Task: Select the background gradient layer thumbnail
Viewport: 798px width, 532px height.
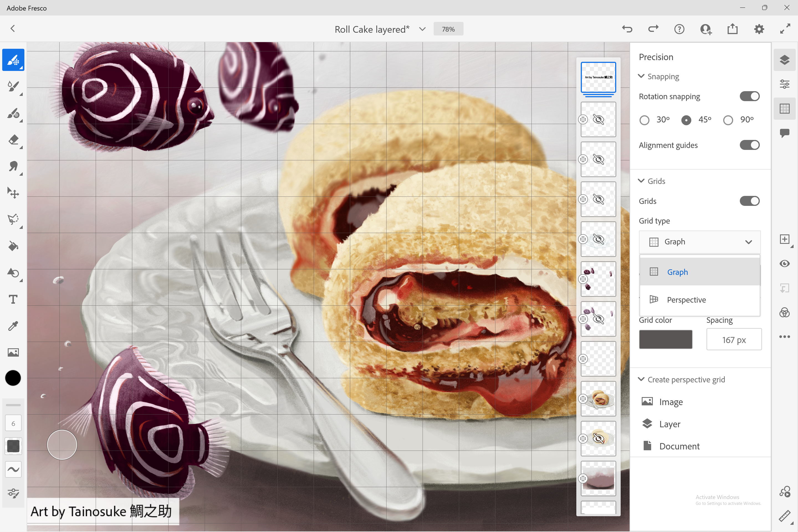Action: (598, 479)
